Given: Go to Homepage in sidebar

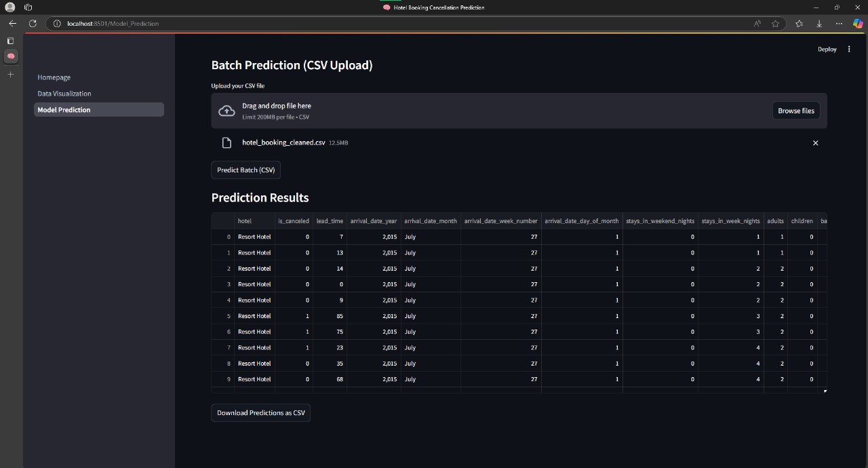Looking at the screenshot, I should (x=54, y=77).
